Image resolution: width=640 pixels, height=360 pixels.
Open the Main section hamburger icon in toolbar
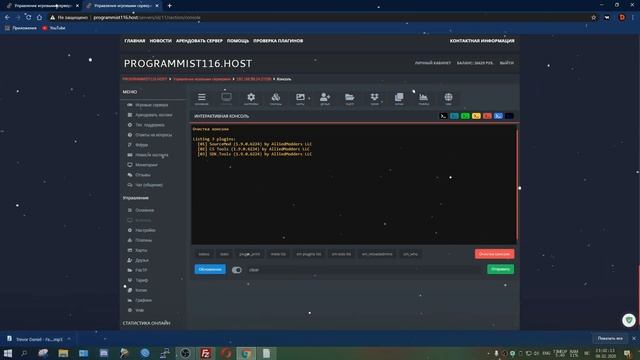(202, 98)
